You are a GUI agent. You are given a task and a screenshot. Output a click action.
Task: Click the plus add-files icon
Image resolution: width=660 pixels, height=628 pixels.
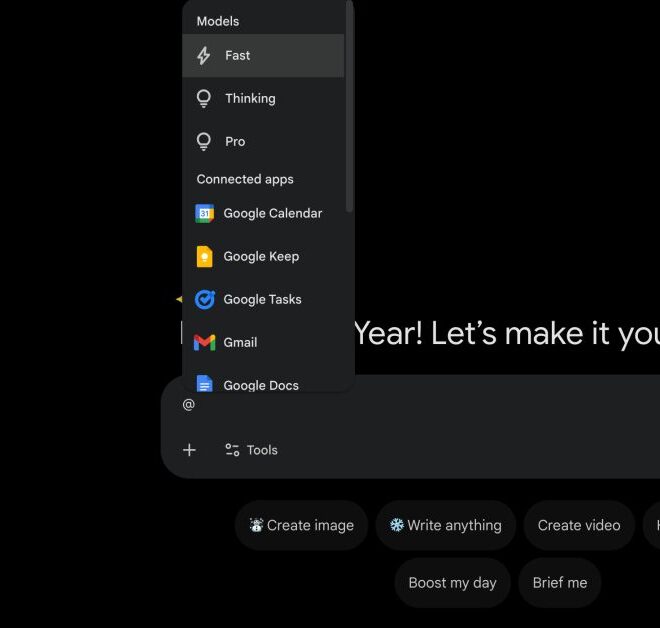tap(189, 450)
